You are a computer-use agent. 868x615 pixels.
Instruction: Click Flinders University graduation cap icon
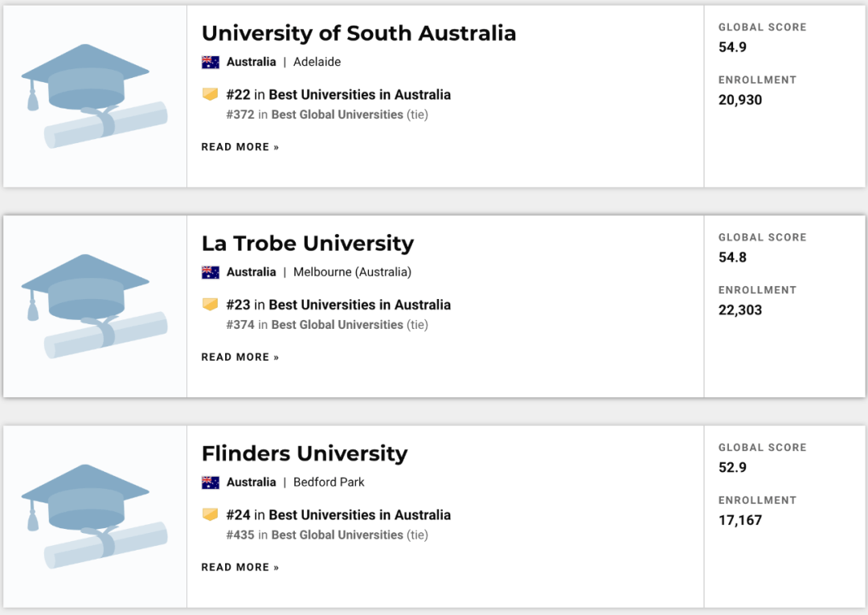point(94,517)
